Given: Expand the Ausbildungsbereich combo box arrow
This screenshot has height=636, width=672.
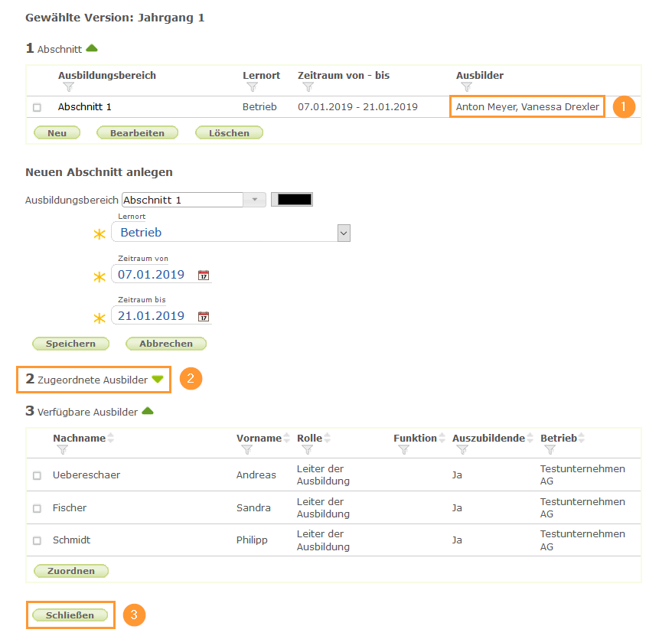Looking at the screenshot, I should [x=254, y=200].
